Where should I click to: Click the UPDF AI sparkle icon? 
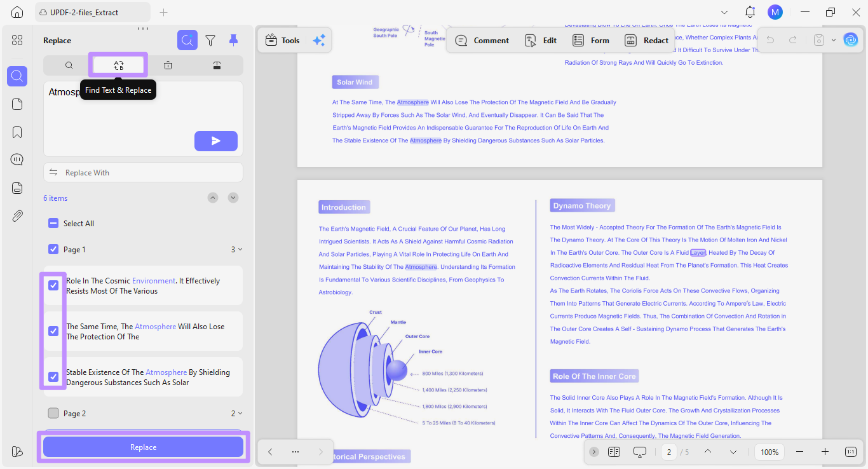pyautogui.click(x=319, y=40)
